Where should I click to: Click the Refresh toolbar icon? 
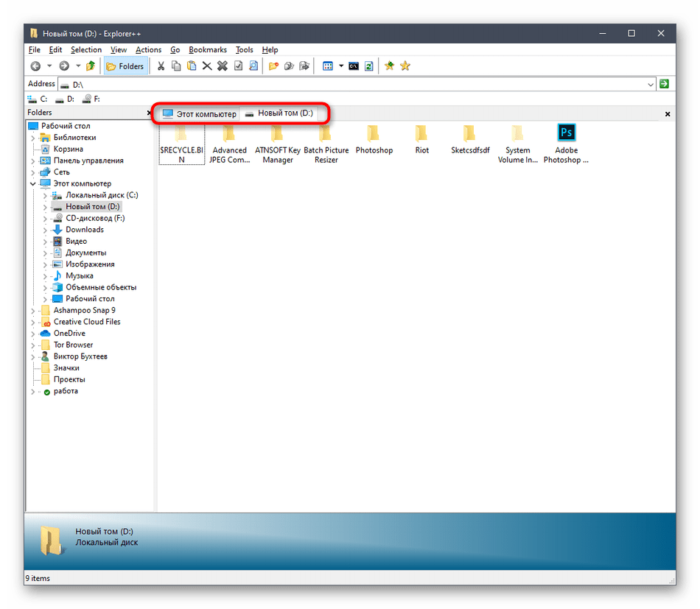point(368,66)
